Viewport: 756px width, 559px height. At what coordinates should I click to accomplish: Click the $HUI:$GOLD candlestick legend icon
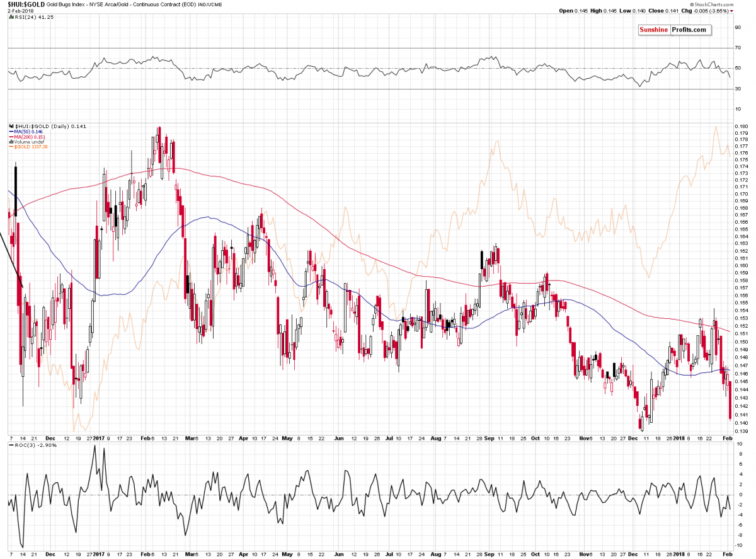coord(9,126)
